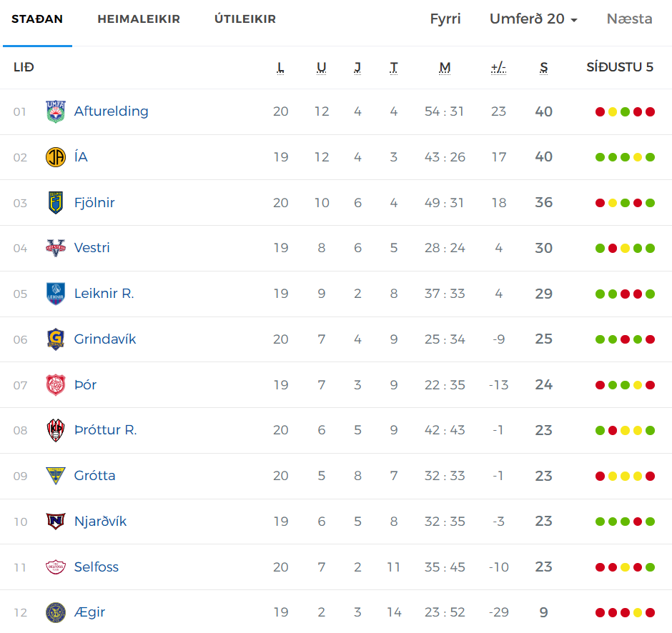672x633 pixels.
Task: Click the Vestri team logo
Action: pyautogui.click(x=56, y=248)
